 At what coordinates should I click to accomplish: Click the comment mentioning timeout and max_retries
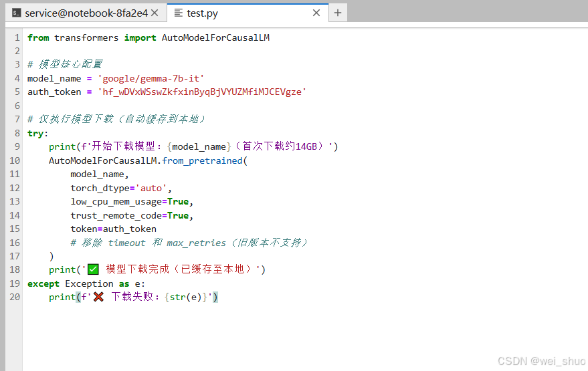[x=189, y=243]
